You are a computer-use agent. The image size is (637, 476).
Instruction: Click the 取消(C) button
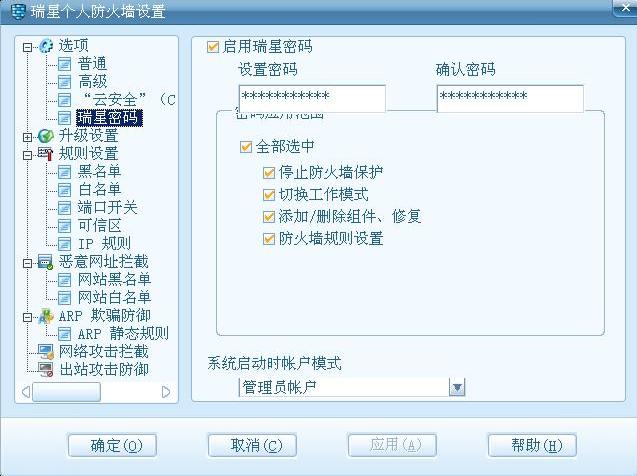pyautogui.click(x=252, y=446)
